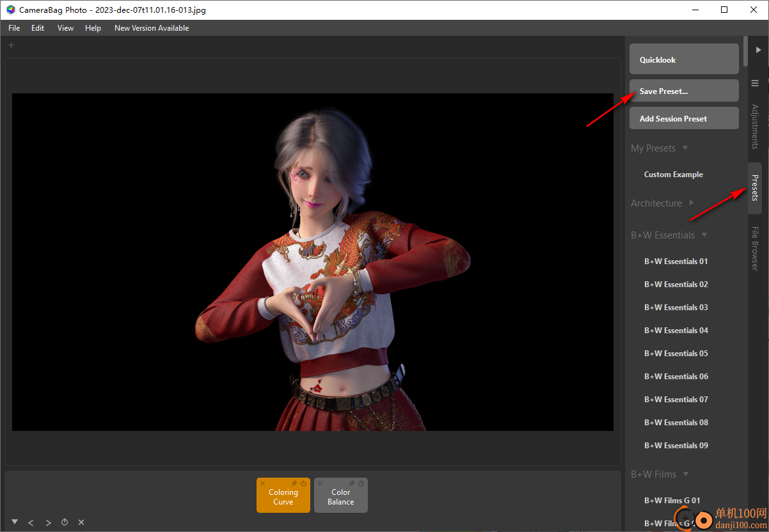Viewport: 769px width, 532px height.
Task: Apply the B+W Essentials 03 preset
Action: [x=676, y=307]
